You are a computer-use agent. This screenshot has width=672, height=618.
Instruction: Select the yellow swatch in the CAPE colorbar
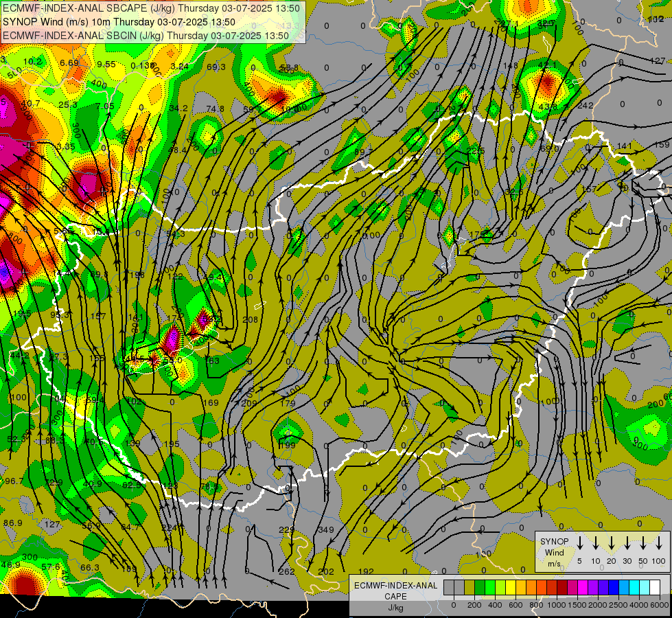pyautogui.click(x=511, y=587)
